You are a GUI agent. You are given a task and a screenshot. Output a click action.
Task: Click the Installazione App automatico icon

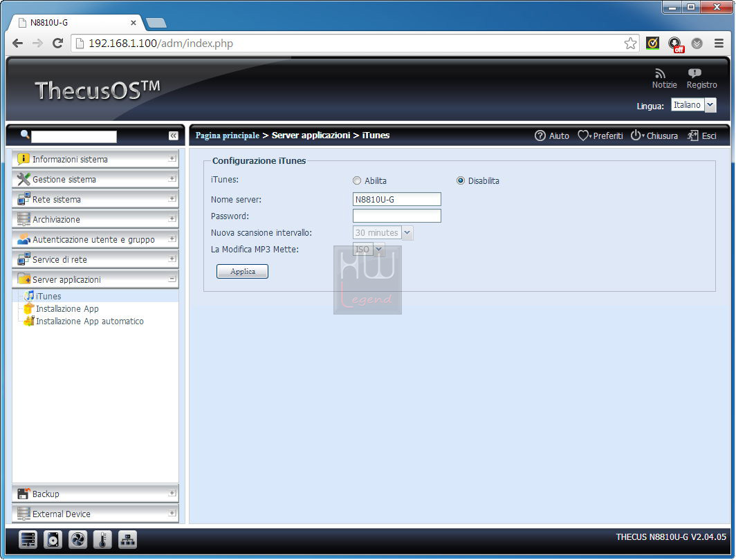coord(29,321)
